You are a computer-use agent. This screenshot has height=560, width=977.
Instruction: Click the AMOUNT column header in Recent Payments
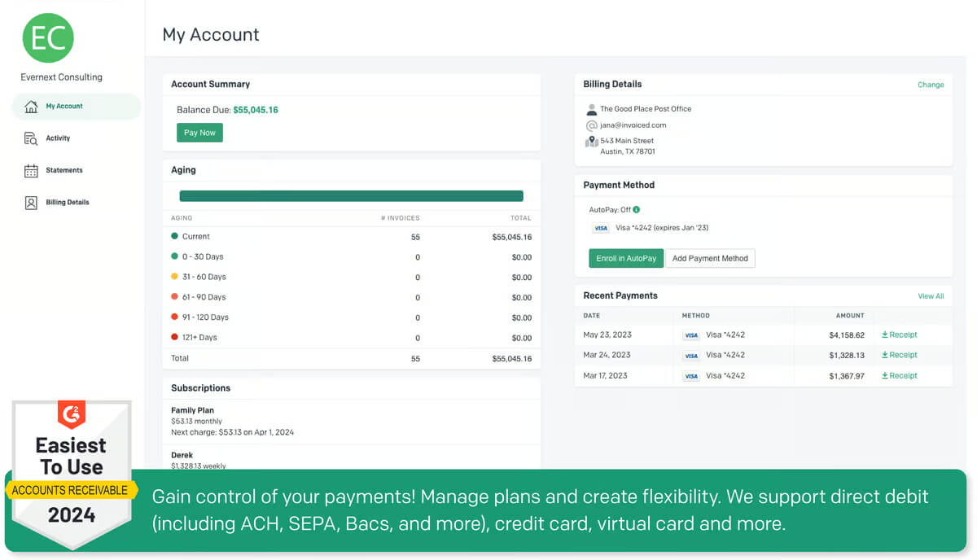(x=850, y=316)
